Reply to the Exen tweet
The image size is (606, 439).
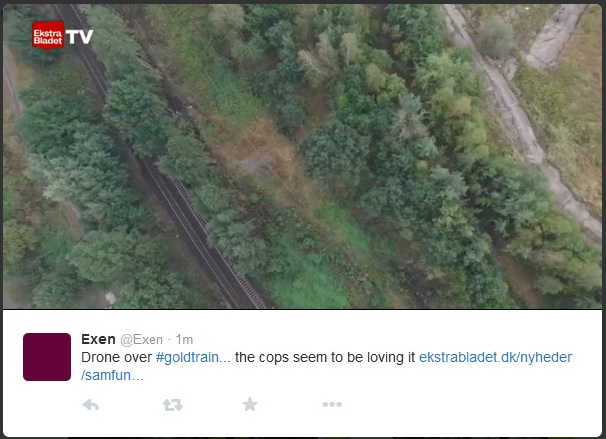click(x=91, y=405)
